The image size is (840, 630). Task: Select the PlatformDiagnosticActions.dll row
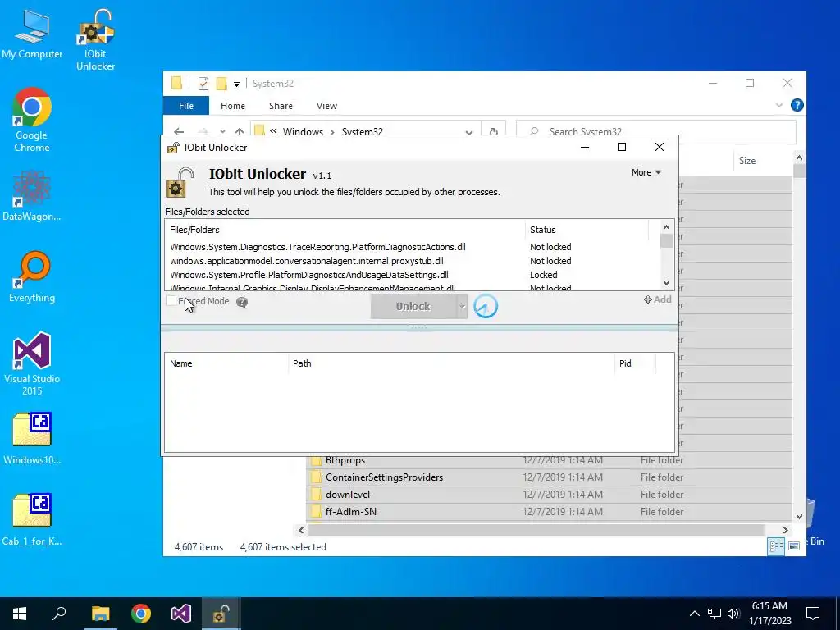click(x=413, y=247)
